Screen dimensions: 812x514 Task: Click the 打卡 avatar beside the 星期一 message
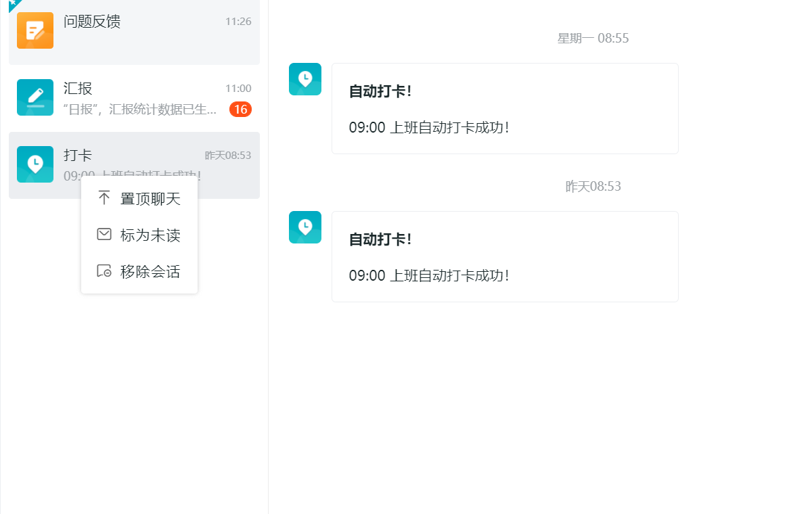tap(305, 79)
